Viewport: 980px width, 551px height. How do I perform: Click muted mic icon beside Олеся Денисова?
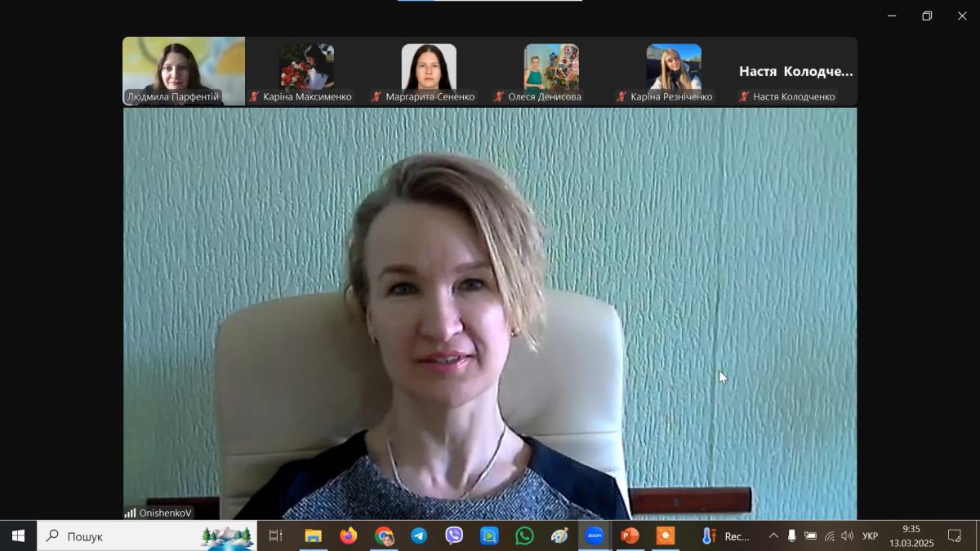click(x=499, y=96)
